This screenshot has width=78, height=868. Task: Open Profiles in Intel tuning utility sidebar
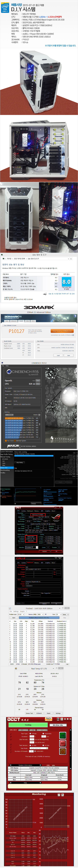(3, 473)
